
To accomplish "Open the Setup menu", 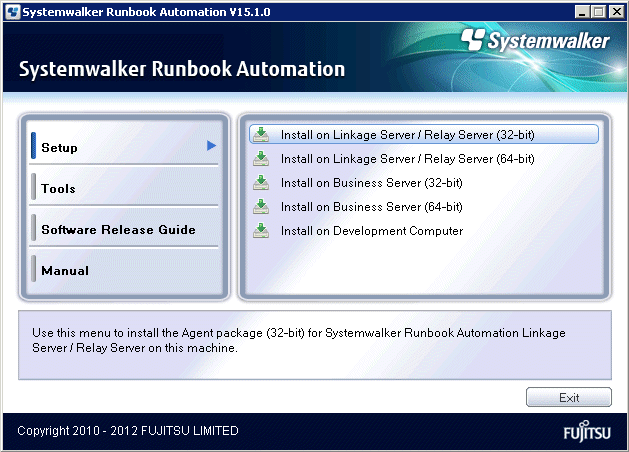I will tap(60, 148).
